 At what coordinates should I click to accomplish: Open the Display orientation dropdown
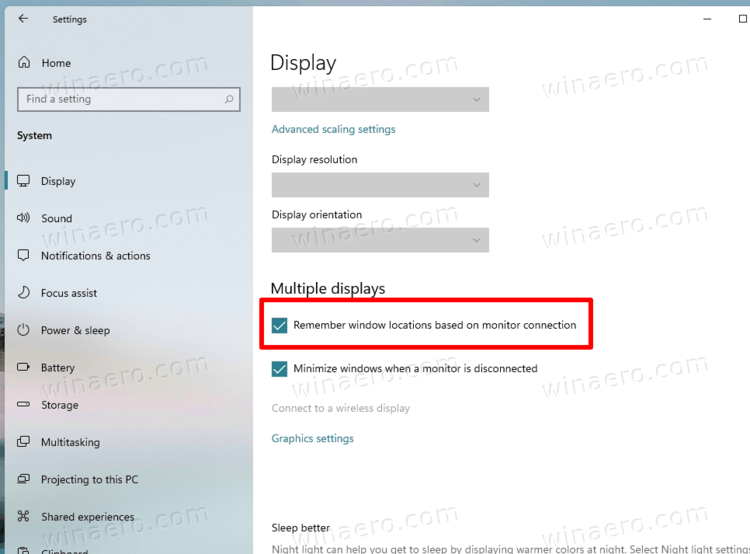(380, 240)
